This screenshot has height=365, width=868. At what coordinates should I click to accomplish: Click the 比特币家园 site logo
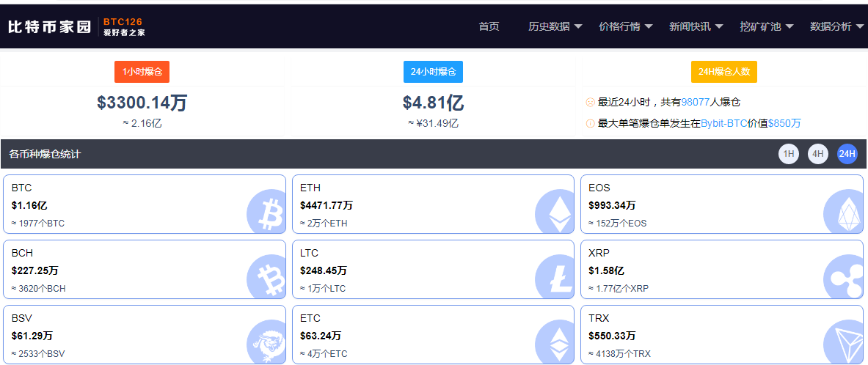point(49,26)
